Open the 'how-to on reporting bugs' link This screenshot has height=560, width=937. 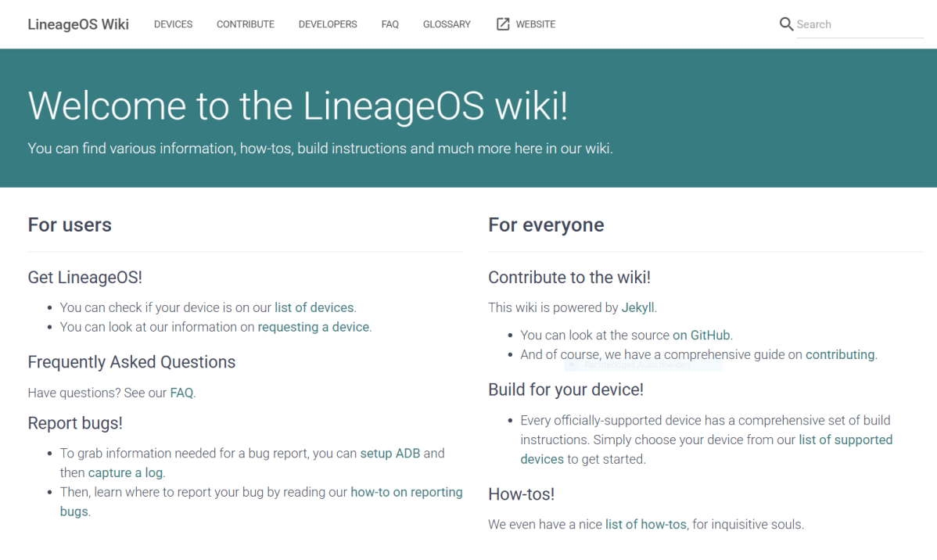405,492
